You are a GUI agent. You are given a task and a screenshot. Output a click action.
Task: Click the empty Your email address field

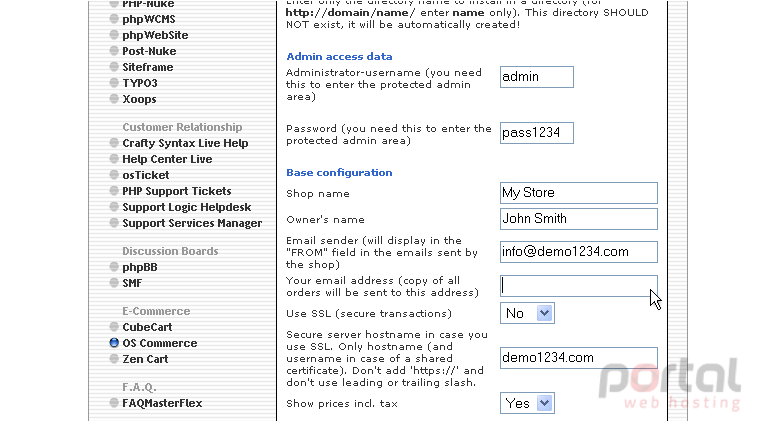click(579, 285)
